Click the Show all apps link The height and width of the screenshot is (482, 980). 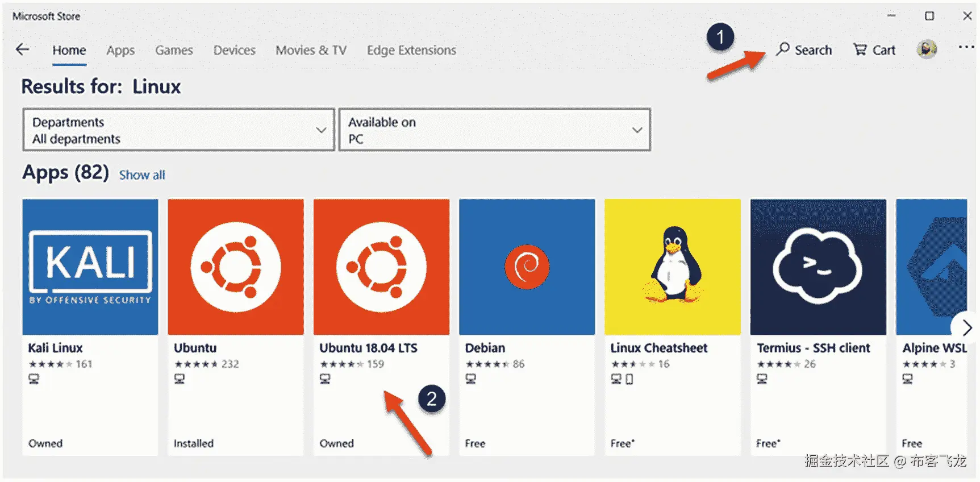point(142,175)
